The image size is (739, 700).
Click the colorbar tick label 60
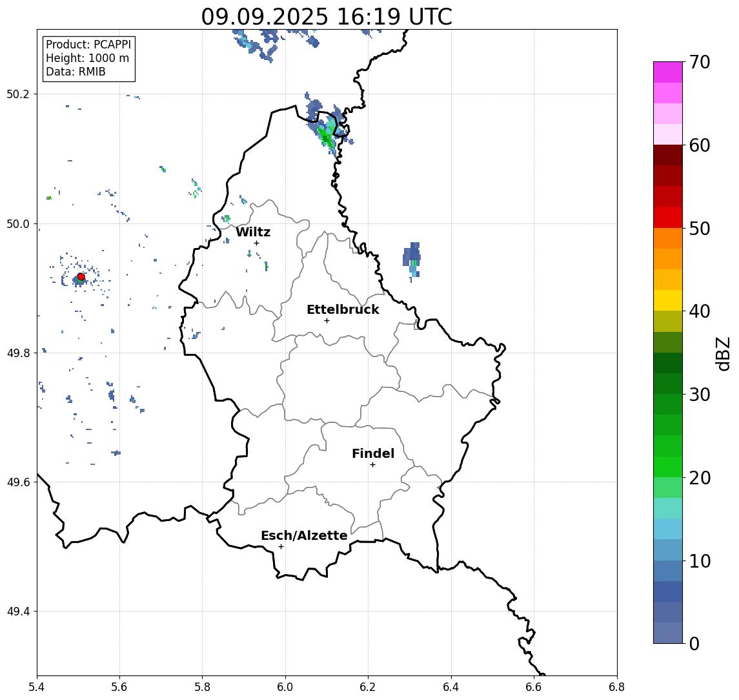[700, 145]
